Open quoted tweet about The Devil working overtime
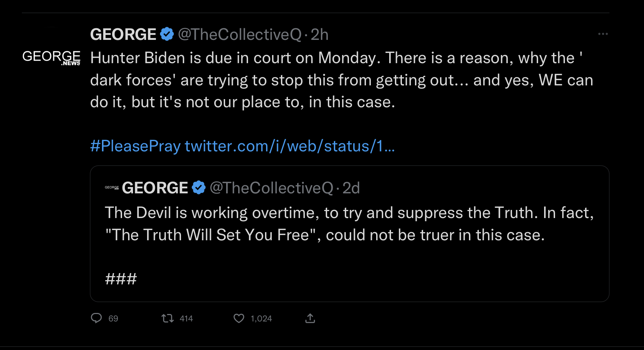 [349, 234]
